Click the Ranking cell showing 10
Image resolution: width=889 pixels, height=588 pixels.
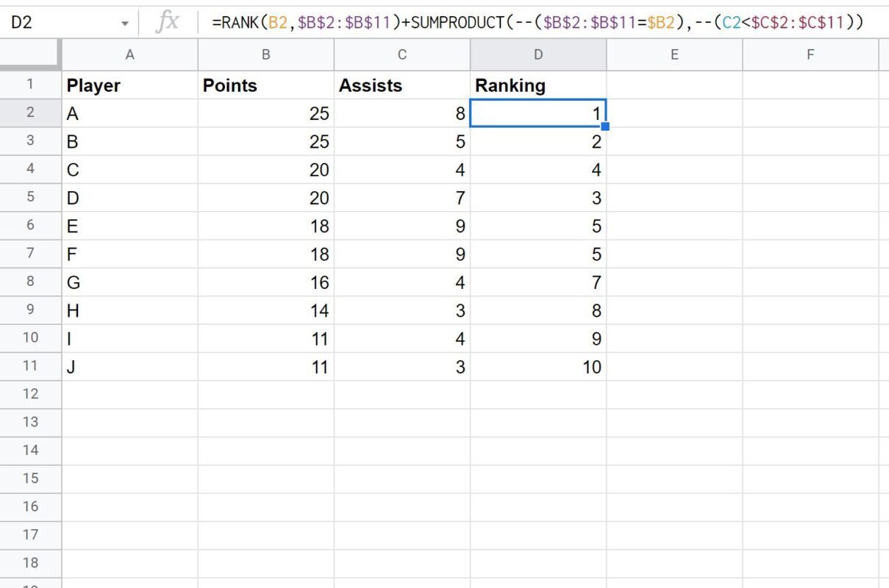pyautogui.click(x=538, y=367)
